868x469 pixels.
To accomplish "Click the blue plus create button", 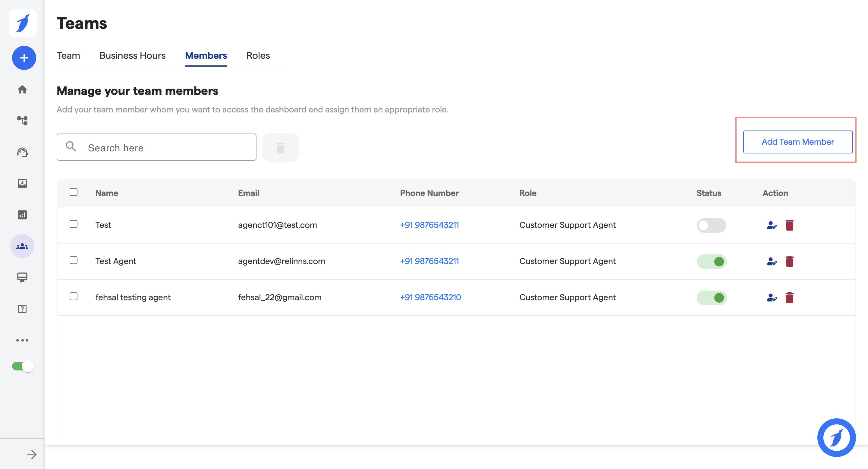I will [x=24, y=58].
